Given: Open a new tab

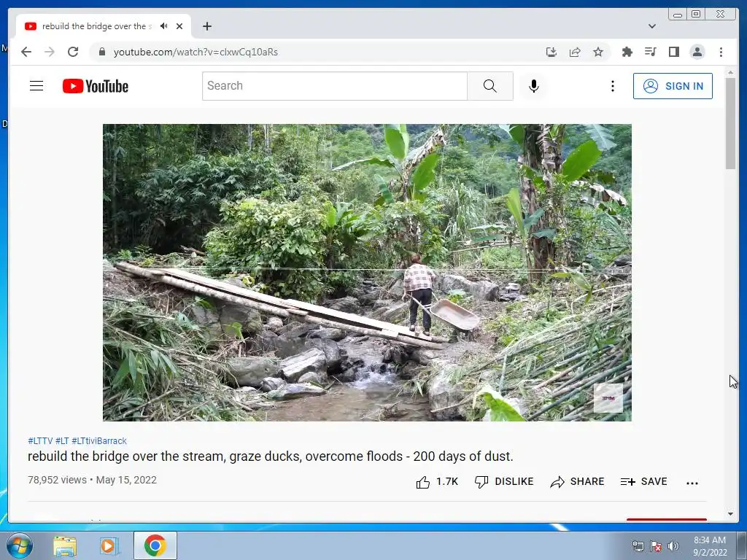Looking at the screenshot, I should tap(206, 26).
